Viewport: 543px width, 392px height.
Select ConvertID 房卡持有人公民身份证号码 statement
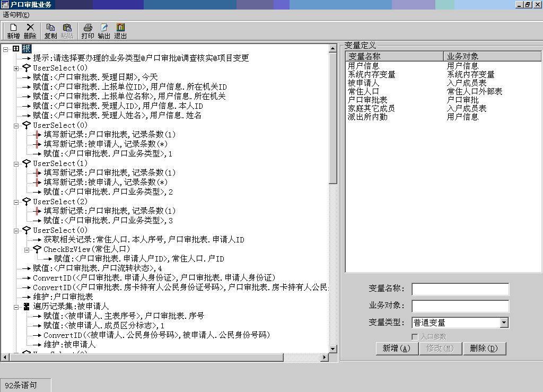(x=181, y=288)
